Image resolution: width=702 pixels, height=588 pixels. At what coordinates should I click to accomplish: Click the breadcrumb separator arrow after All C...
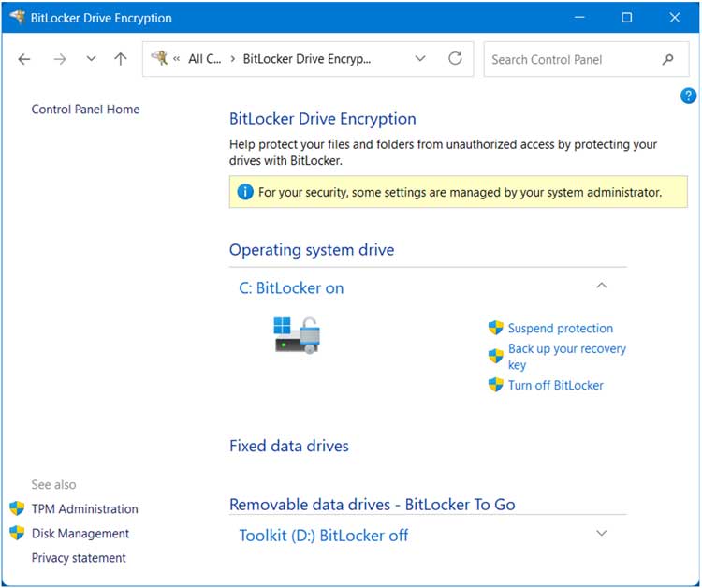[x=233, y=59]
